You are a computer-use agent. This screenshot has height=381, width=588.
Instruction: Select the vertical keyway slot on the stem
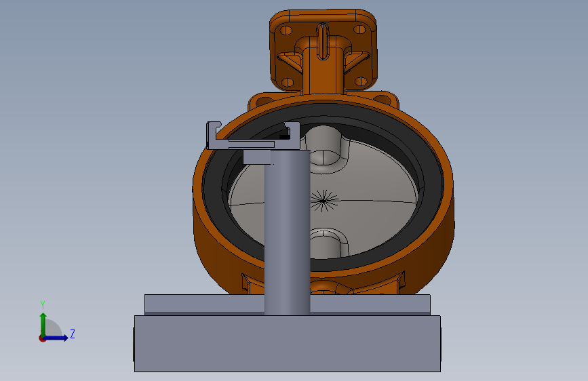pyautogui.click(x=323, y=41)
